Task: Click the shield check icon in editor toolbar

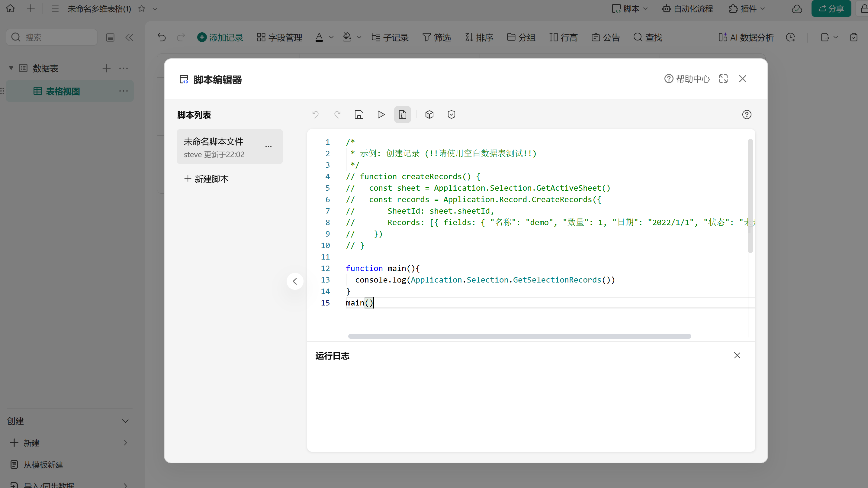Action: coord(451,115)
